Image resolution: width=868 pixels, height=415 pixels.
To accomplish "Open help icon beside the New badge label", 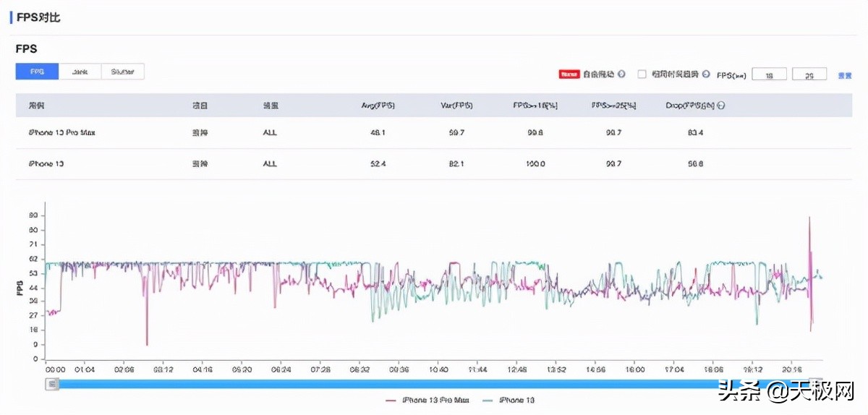I will tap(621, 74).
